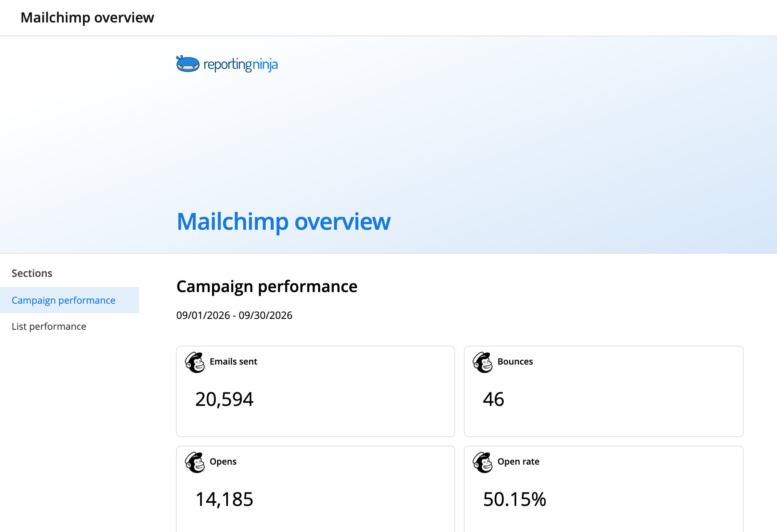Viewport: 777px width, 532px height.
Task: Click the Open rate value 50.15%
Action: pos(515,499)
